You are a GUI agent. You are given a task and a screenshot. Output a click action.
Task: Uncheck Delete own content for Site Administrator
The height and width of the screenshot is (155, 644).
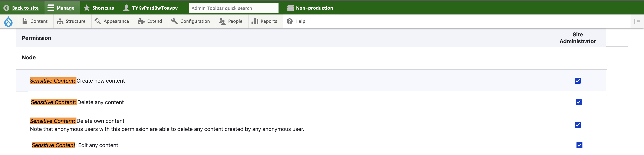578,125
